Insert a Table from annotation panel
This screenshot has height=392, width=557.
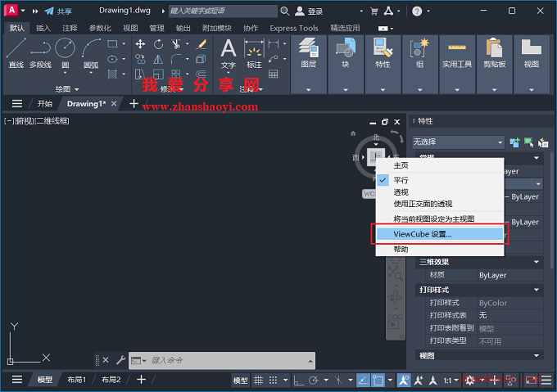[273, 74]
